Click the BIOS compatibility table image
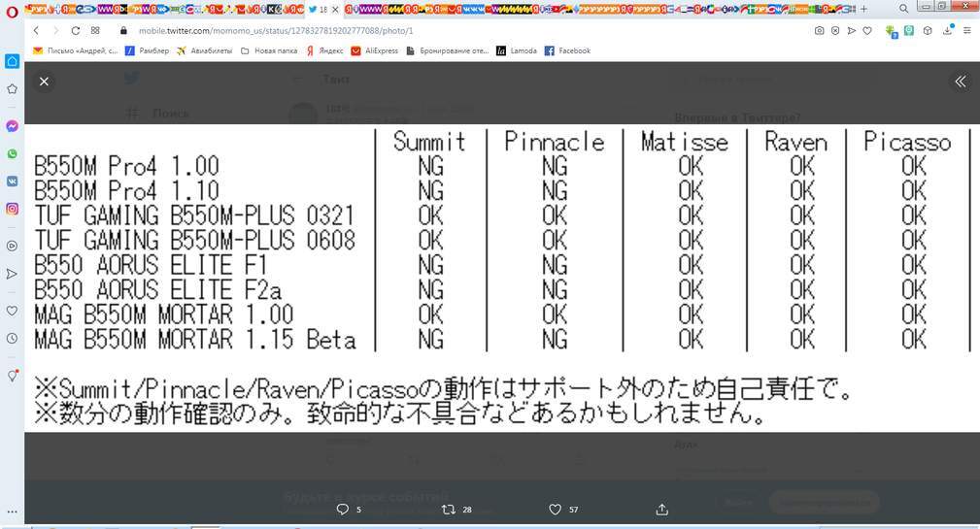 (x=502, y=278)
